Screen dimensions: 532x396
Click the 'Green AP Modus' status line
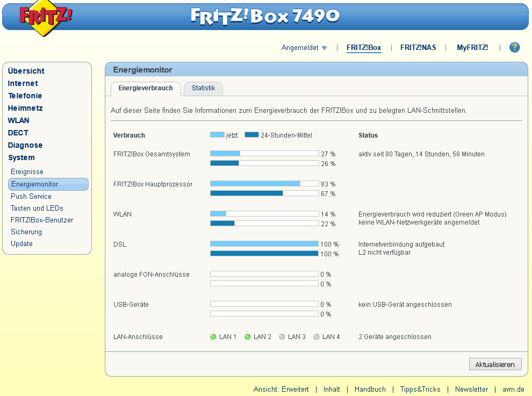pos(432,214)
